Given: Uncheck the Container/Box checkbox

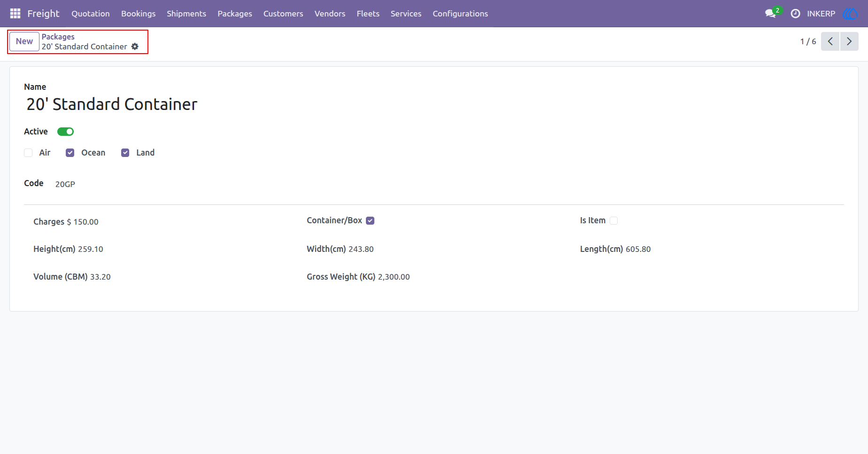Looking at the screenshot, I should 370,220.
